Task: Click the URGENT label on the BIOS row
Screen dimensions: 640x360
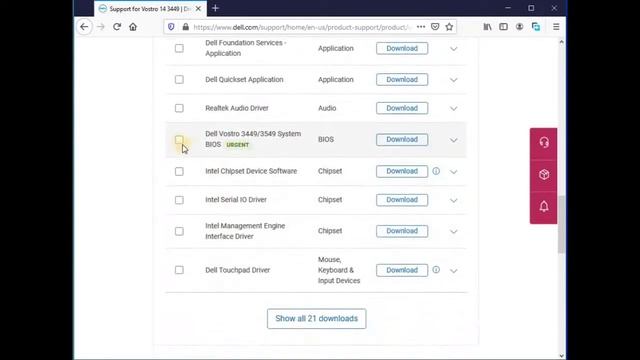Action: (238, 145)
